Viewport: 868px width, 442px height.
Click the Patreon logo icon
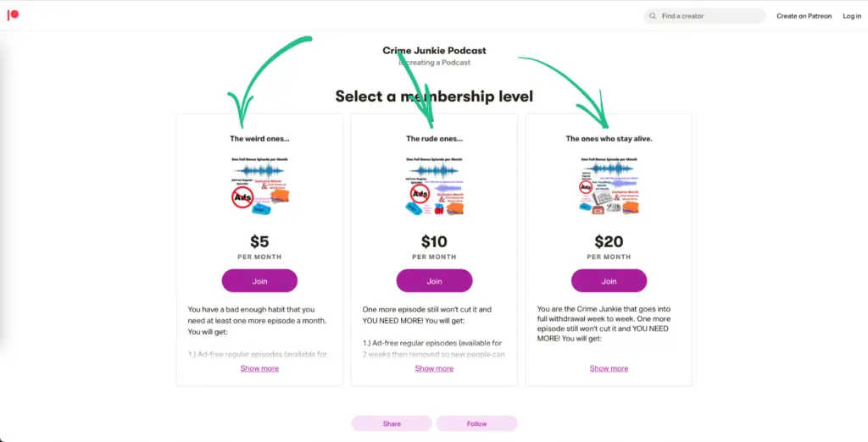coord(13,15)
